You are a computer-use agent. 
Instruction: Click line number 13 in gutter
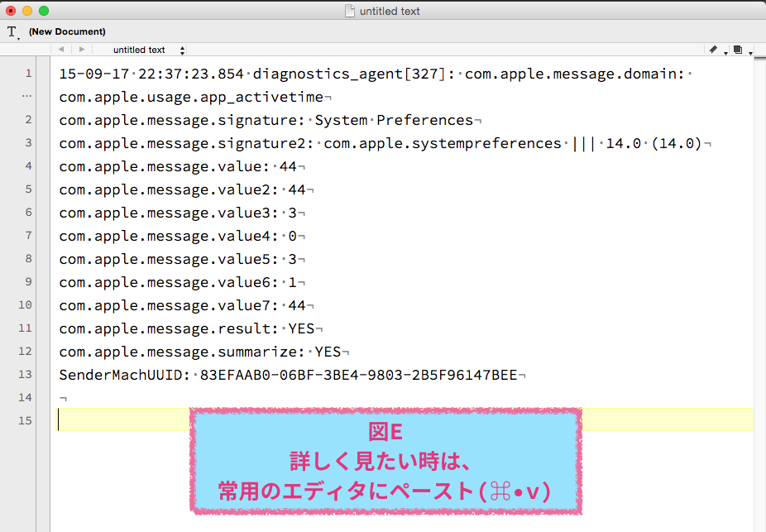pos(25,375)
